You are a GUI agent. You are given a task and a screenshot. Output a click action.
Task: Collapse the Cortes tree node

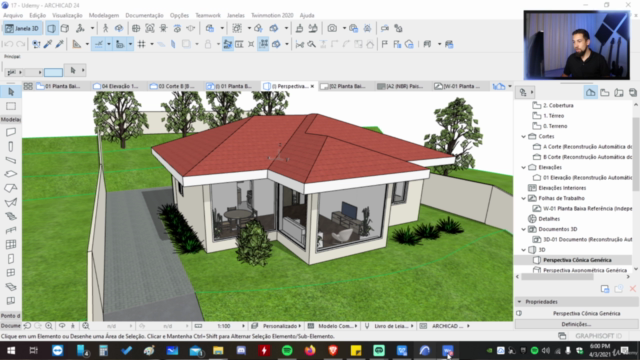tap(523, 136)
